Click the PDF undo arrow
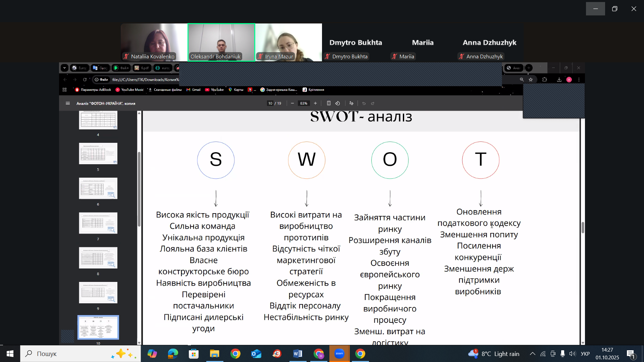The height and width of the screenshot is (362, 644). (364, 103)
